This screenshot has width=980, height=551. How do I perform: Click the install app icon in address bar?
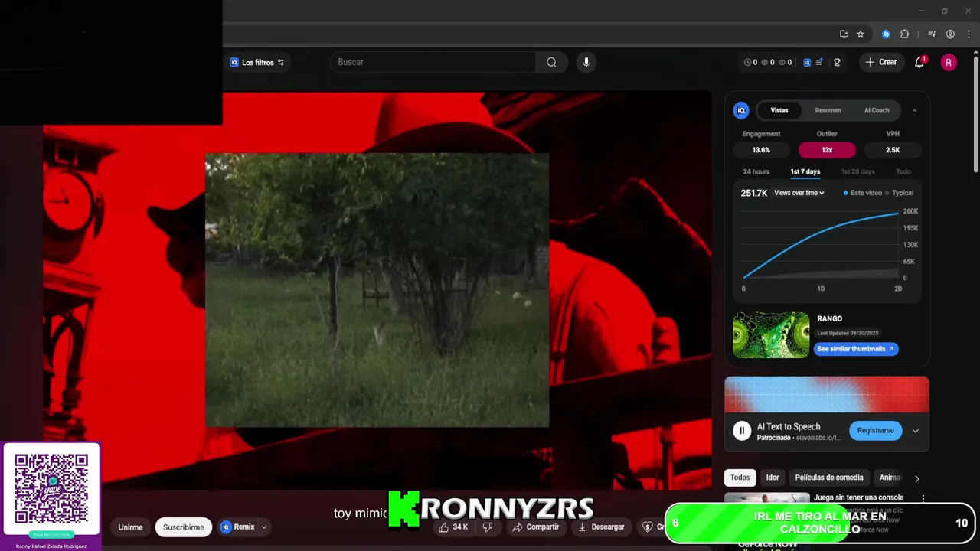pyautogui.click(x=844, y=34)
